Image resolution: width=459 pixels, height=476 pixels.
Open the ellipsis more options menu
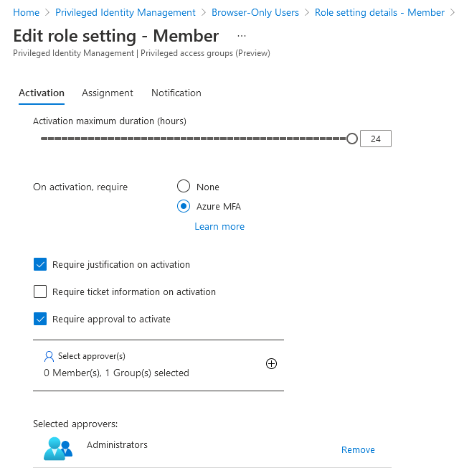click(x=241, y=36)
